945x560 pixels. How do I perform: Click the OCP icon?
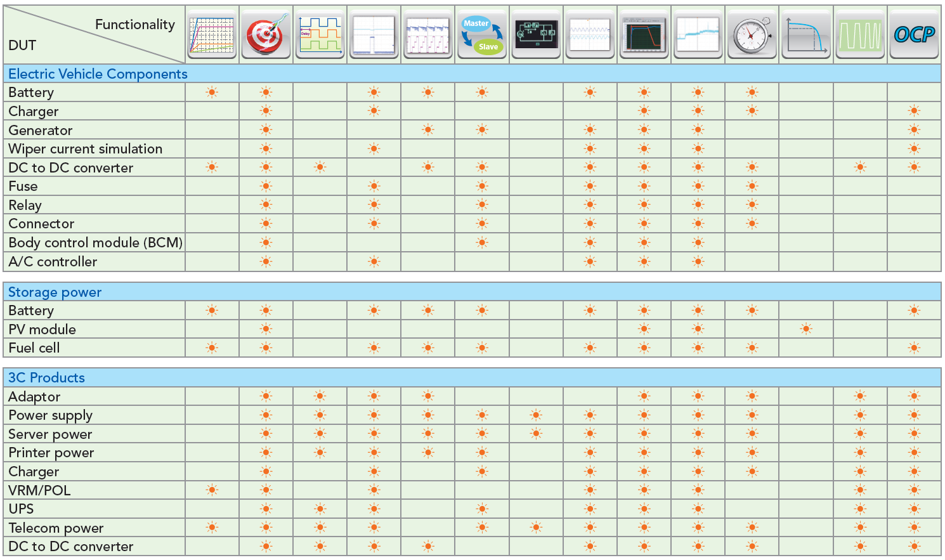914,35
